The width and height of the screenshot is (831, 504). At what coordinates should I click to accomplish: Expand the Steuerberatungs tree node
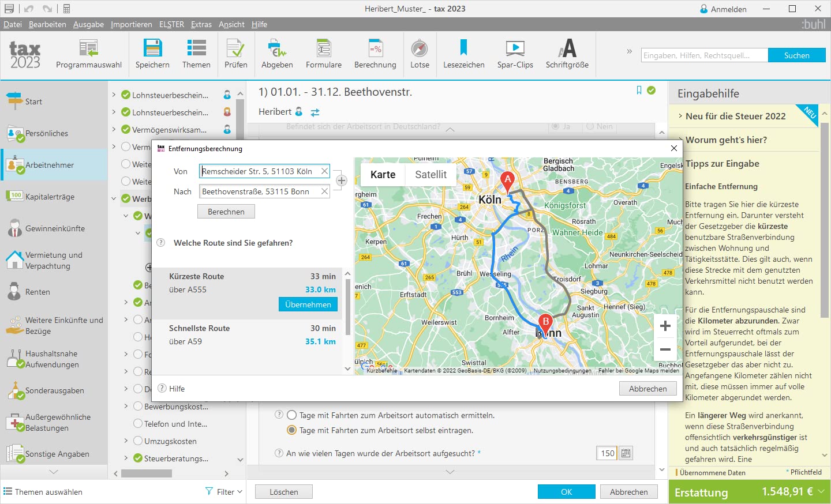tap(126, 458)
